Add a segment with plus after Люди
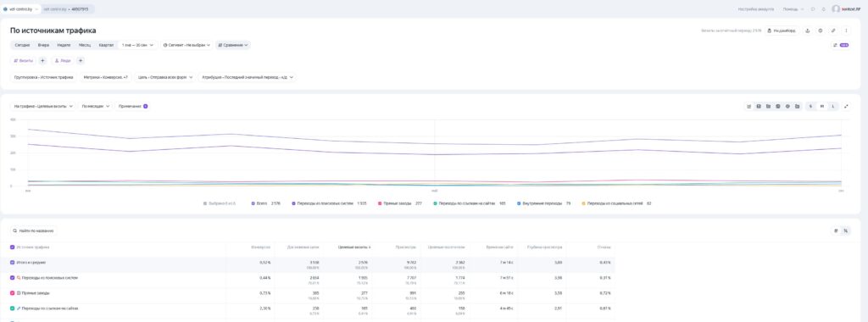 [x=81, y=61]
